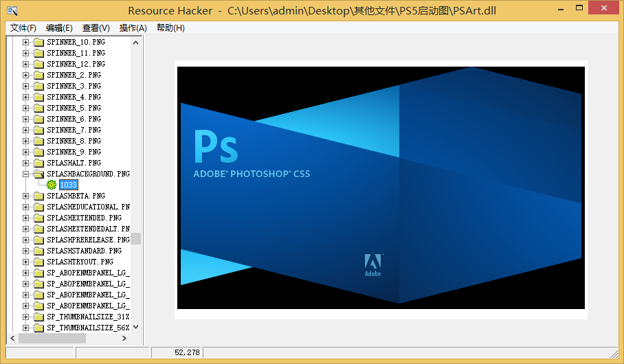This screenshot has height=364, width=624.
Task: Select the 1033 resource item
Action: coord(69,185)
